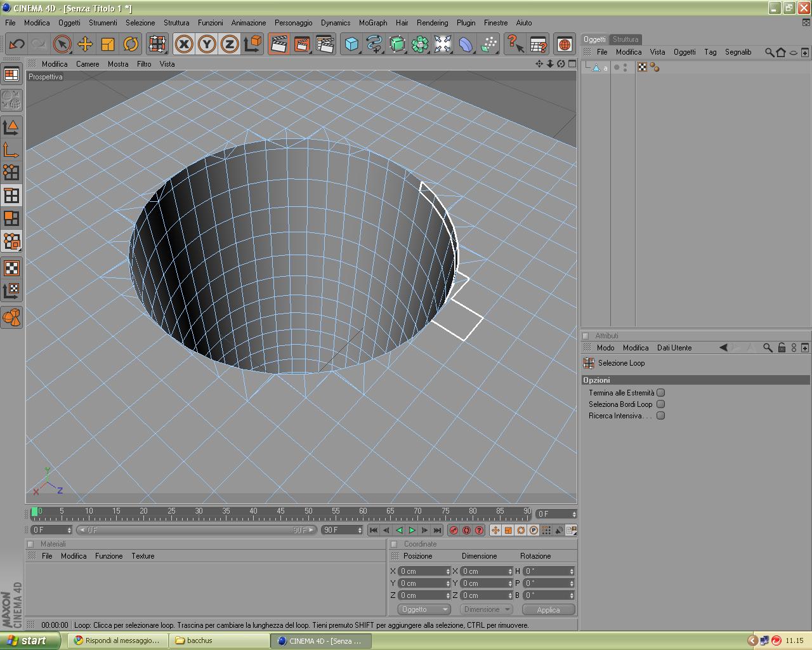Select the Scale tool icon
Image resolution: width=812 pixels, height=650 pixels.
click(x=108, y=44)
